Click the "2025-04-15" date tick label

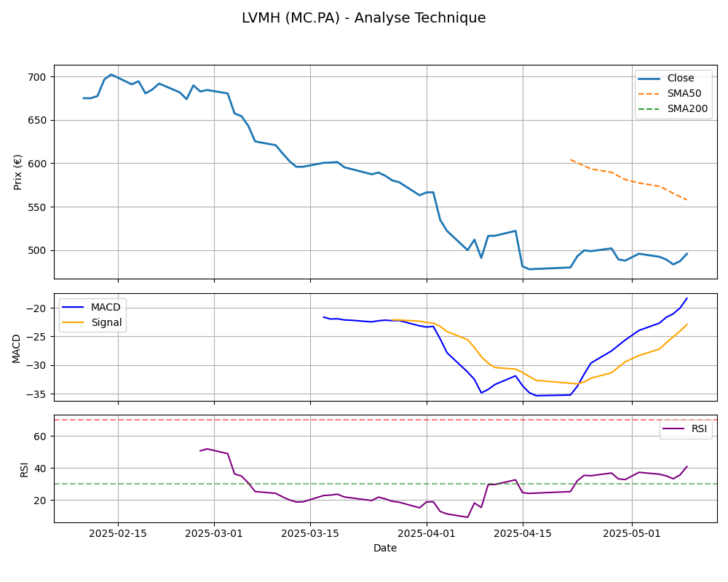pos(523,534)
